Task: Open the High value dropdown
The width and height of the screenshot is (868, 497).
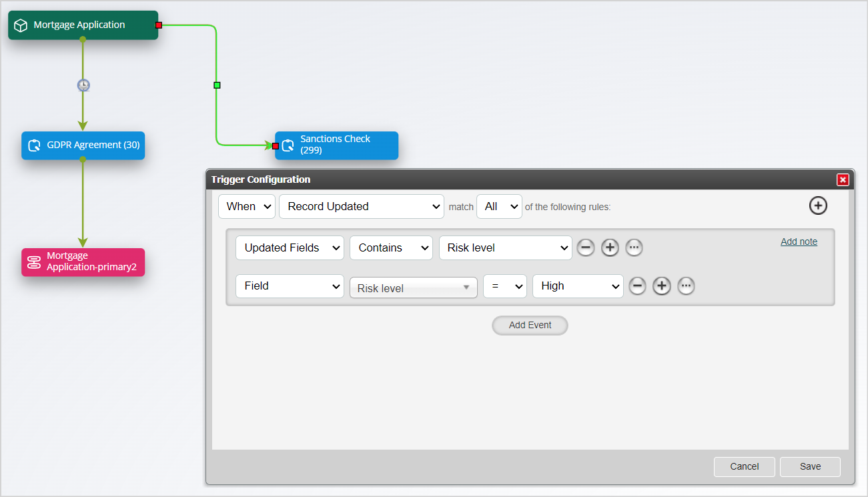Action: tap(578, 286)
